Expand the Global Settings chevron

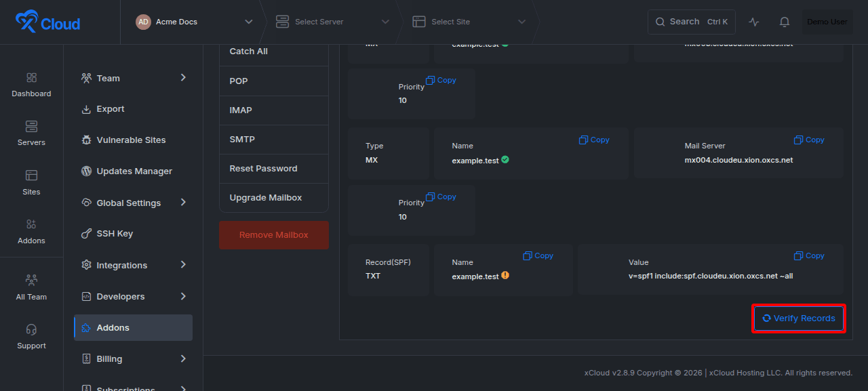pyautogui.click(x=183, y=203)
